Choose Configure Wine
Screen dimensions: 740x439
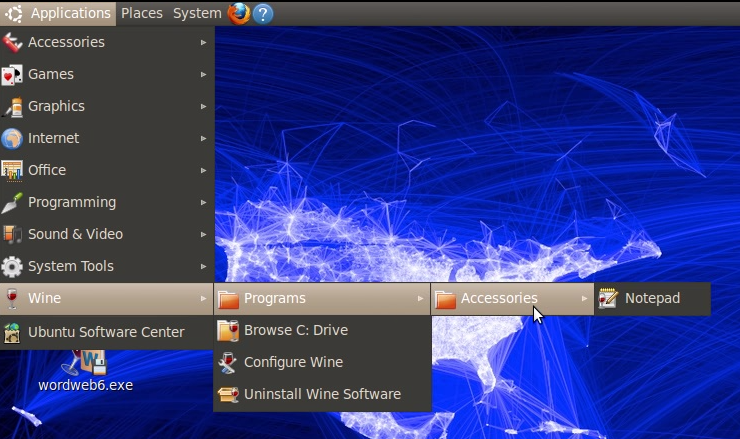(322, 363)
